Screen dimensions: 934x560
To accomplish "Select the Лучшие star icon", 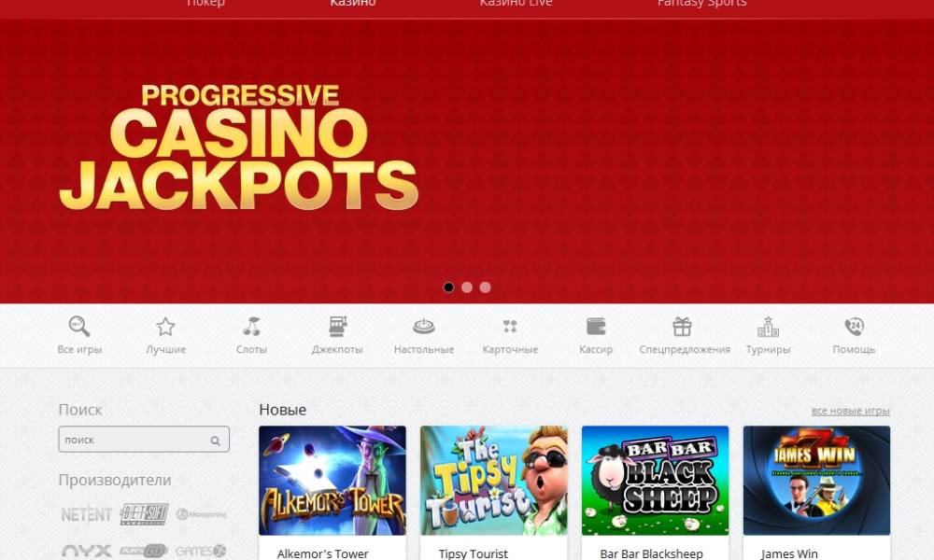I will pos(165,326).
